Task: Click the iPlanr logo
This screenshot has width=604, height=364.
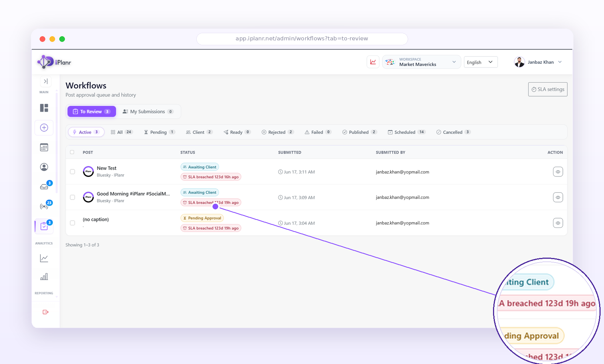Action: 54,62
